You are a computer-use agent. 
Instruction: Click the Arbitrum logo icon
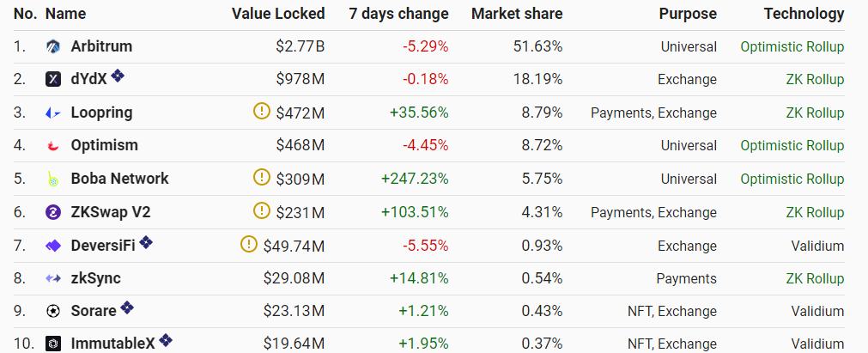53,46
